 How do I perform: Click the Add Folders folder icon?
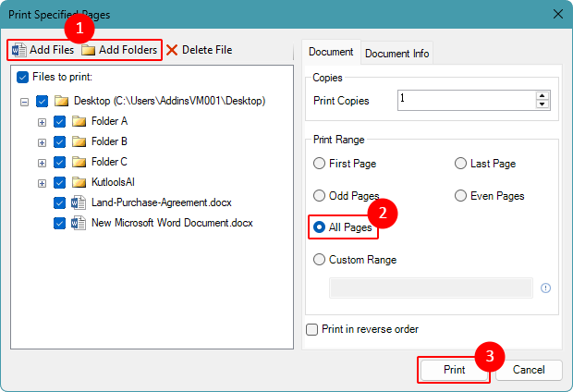click(x=88, y=50)
